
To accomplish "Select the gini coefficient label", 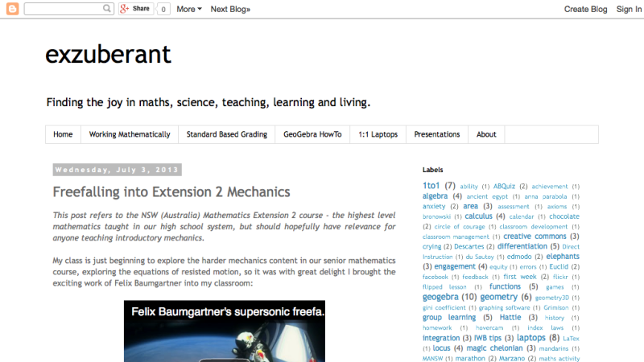I will point(444,308).
